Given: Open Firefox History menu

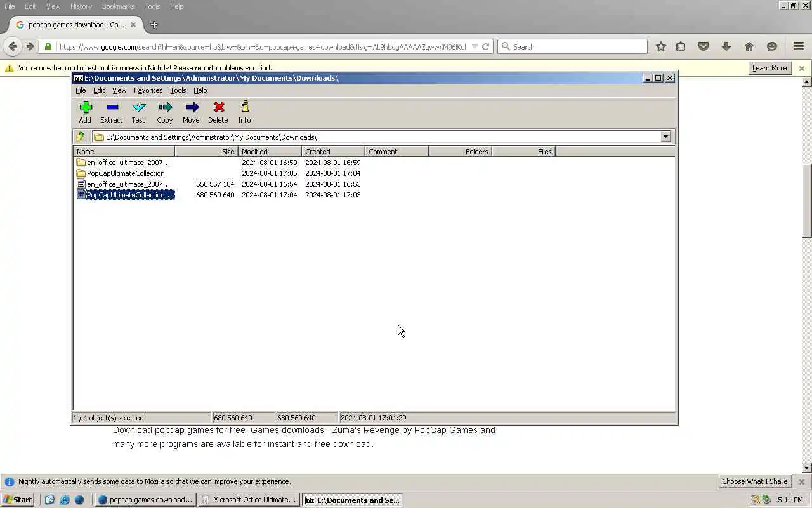Looking at the screenshot, I should (x=81, y=6).
